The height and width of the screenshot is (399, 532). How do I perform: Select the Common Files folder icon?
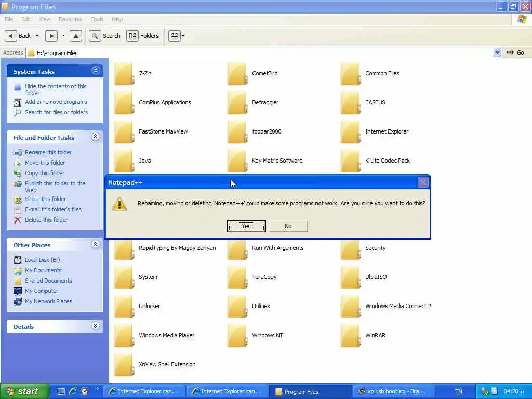(350, 74)
